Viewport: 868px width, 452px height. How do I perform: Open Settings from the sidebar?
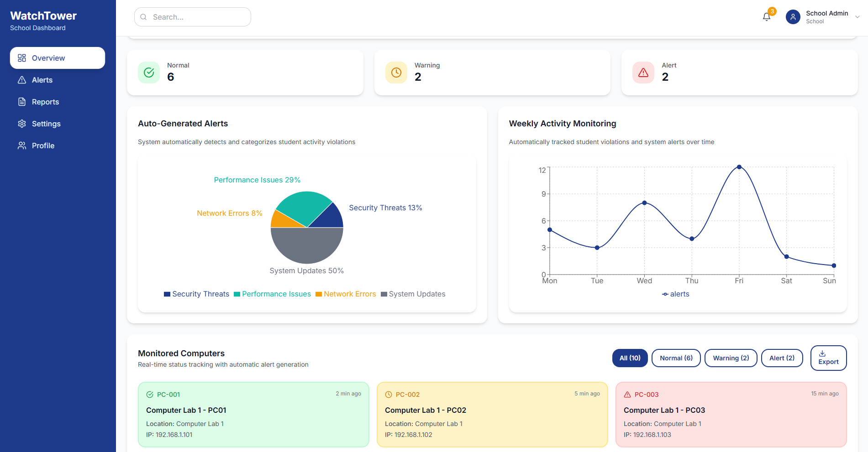click(x=46, y=124)
